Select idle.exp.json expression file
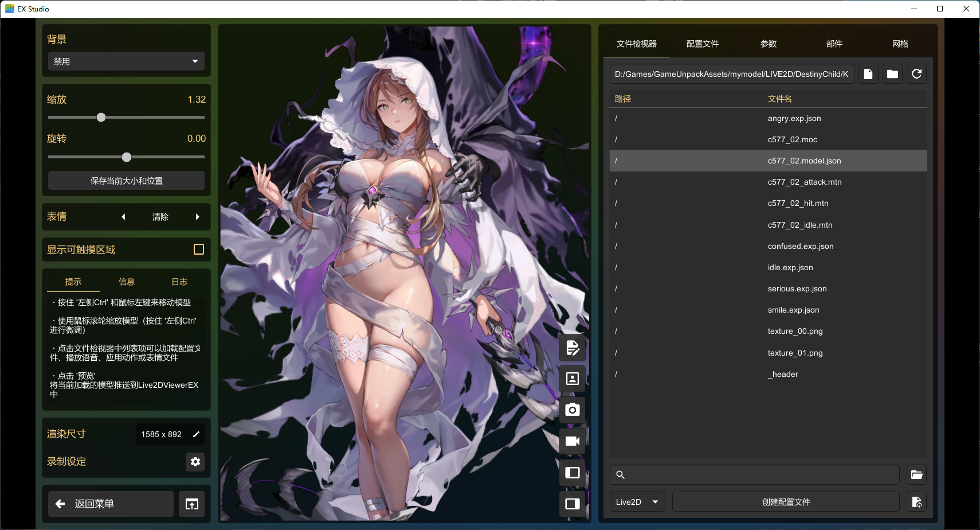This screenshot has width=980, height=530. tap(768, 267)
